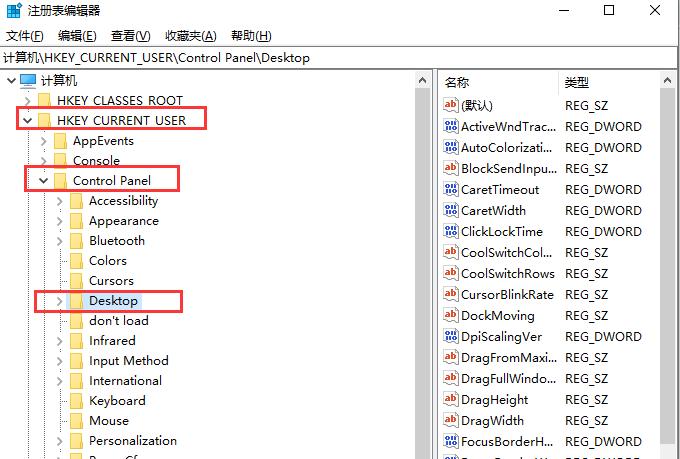Click the icon beside CaretWidth value
Viewport: 680px width, 459px height.
coord(450,210)
